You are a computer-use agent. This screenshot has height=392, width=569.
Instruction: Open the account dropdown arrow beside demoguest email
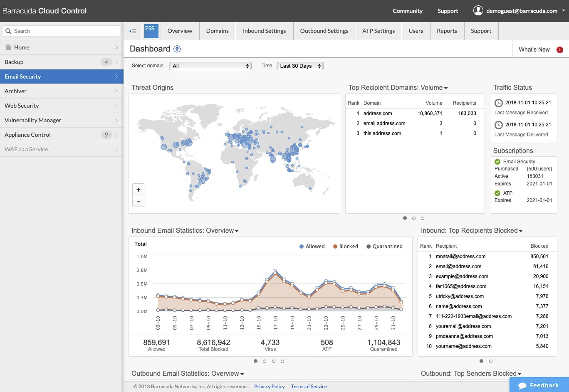564,11
